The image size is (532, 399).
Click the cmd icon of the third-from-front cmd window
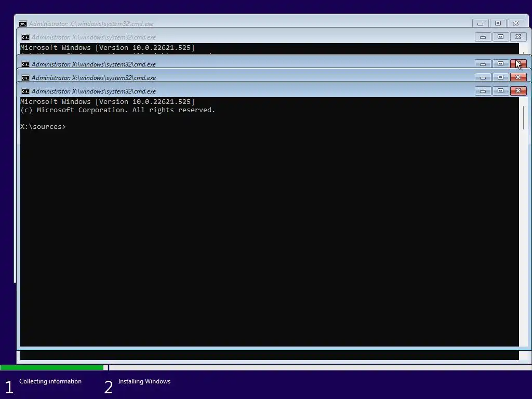tap(25, 64)
